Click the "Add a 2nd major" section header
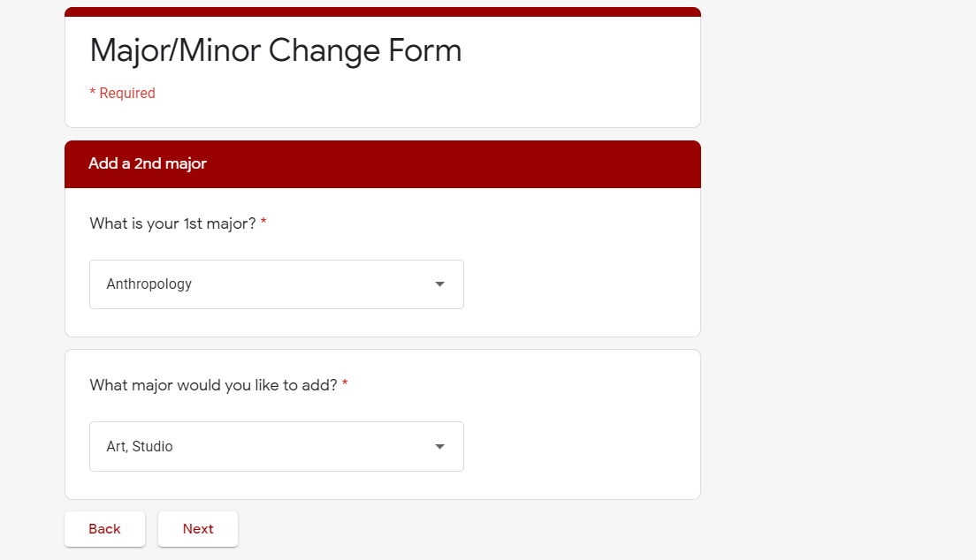The width and height of the screenshot is (976, 560). pos(148,164)
